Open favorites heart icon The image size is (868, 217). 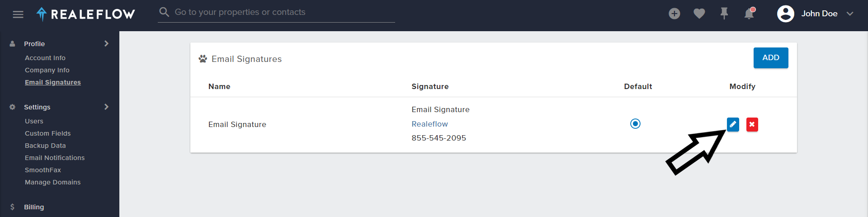[x=699, y=14]
